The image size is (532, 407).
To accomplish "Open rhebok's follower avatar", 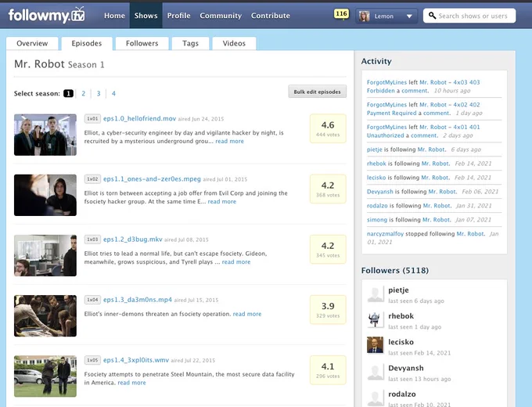I will point(376,320).
